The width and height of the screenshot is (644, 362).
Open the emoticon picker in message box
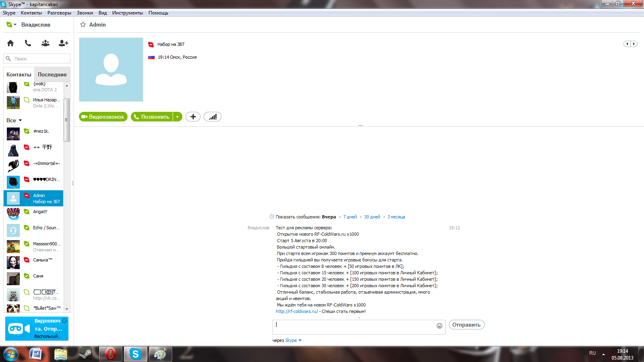coord(440,326)
